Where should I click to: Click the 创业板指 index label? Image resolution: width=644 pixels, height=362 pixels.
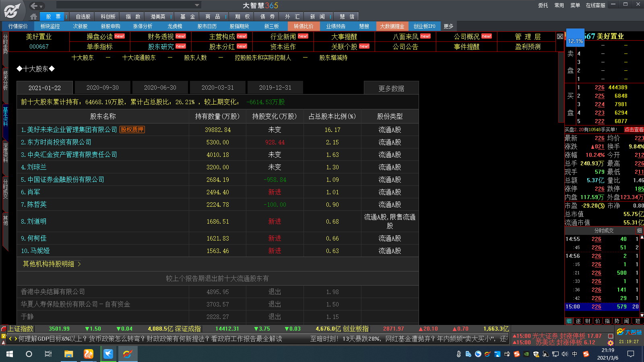tap(356, 329)
